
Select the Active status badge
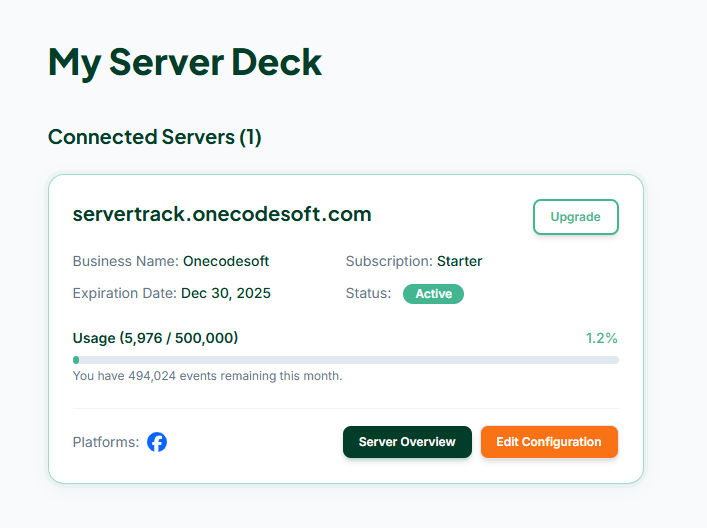point(433,294)
